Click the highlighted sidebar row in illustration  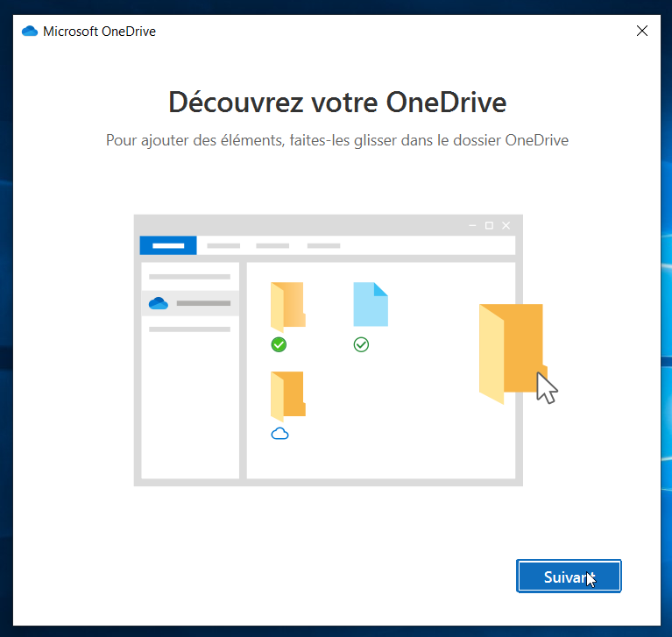tap(190, 303)
